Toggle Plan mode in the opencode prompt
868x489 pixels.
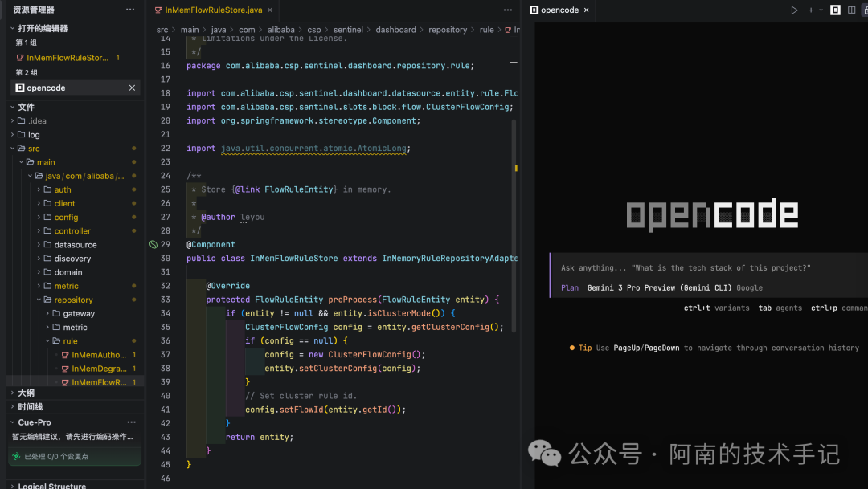tap(570, 287)
